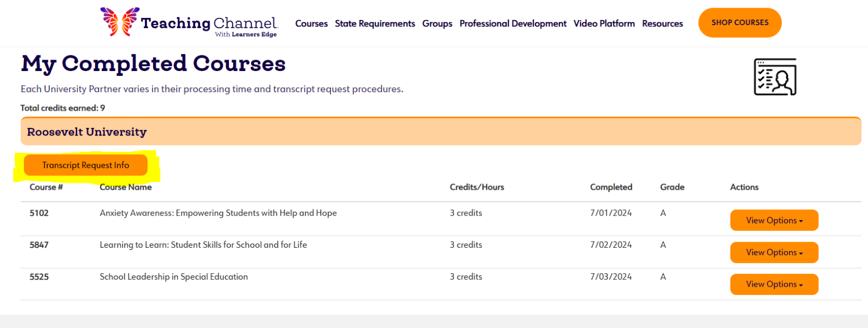Screen dimensions: 868x328
Task: Select the My Completed Courses heading
Action: click(x=153, y=63)
